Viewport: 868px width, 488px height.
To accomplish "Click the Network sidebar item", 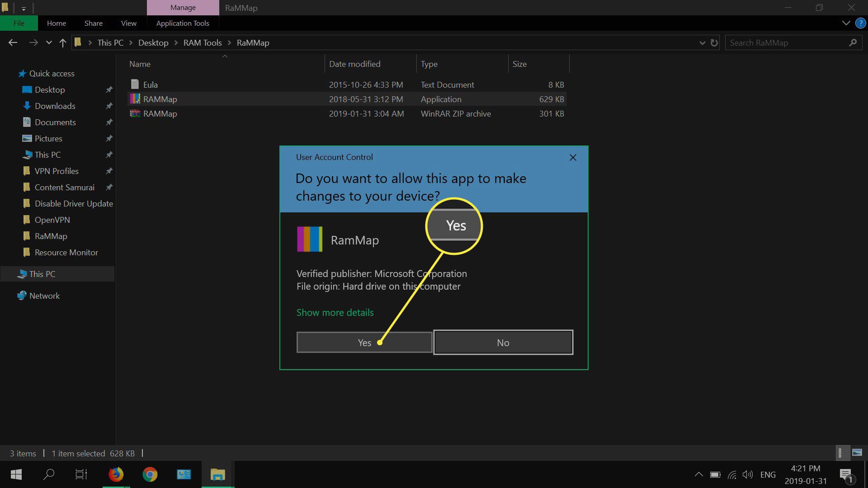I will point(45,296).
